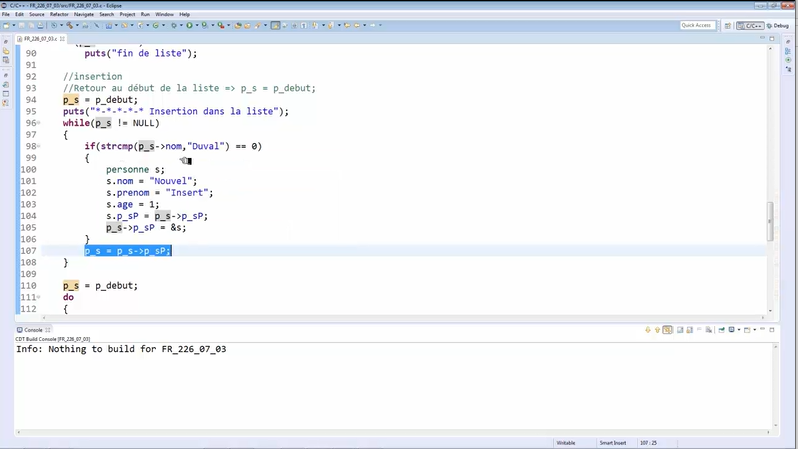Viewport: 798px width, 449px height.
Task: Click the green Run button in toolbar
Action: pyautogui.click(x=189, y=26)
